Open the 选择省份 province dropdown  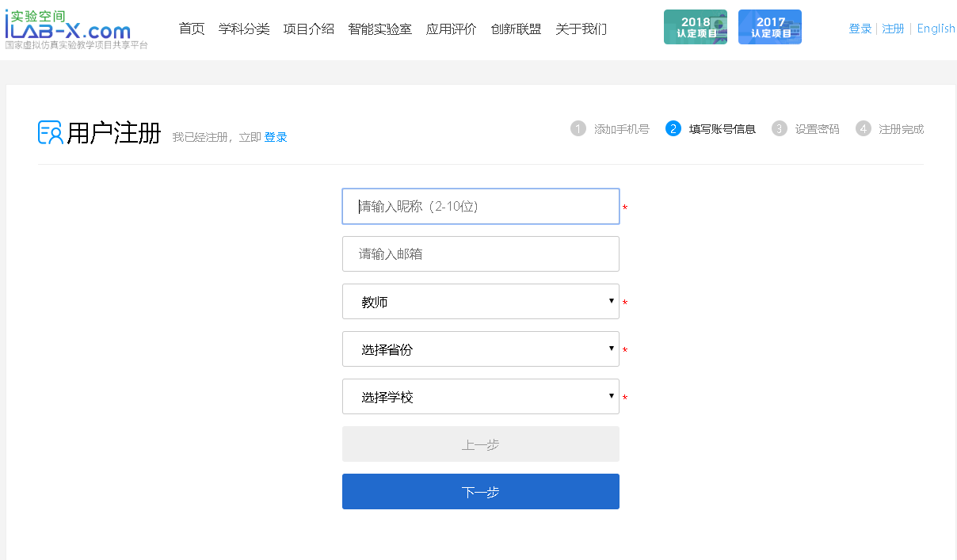[x=480, y=349]
